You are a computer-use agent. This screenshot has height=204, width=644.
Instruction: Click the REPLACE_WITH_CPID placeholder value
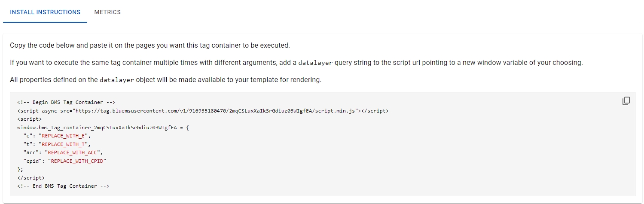pos(78,161)
